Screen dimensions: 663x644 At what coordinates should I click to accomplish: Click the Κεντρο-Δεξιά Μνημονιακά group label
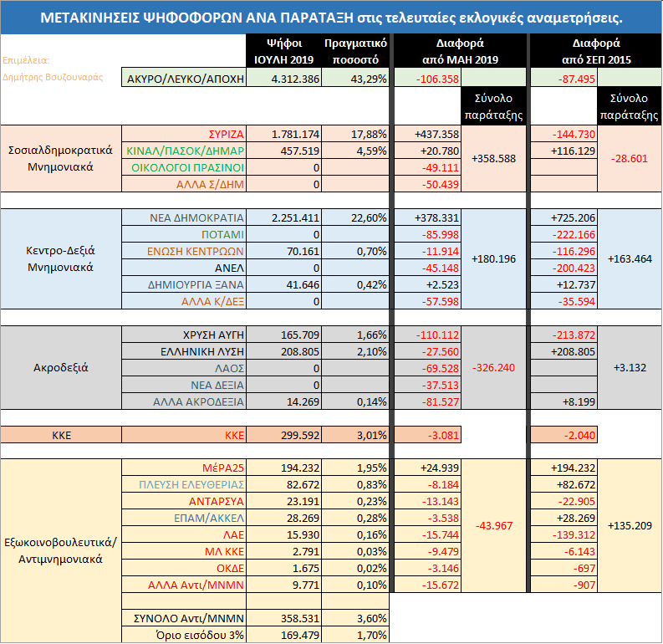coord(60,258)
